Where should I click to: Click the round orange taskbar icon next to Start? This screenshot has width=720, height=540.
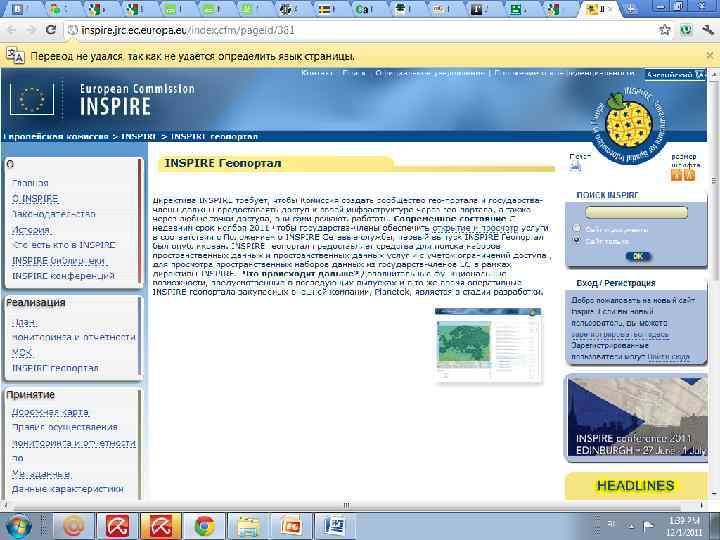click(73, 526)
